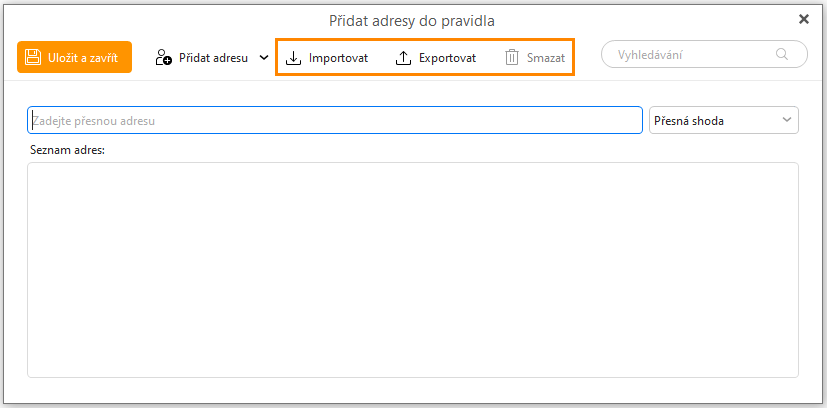
Task: Select the Importovat text label
Action: pos(338,58)
